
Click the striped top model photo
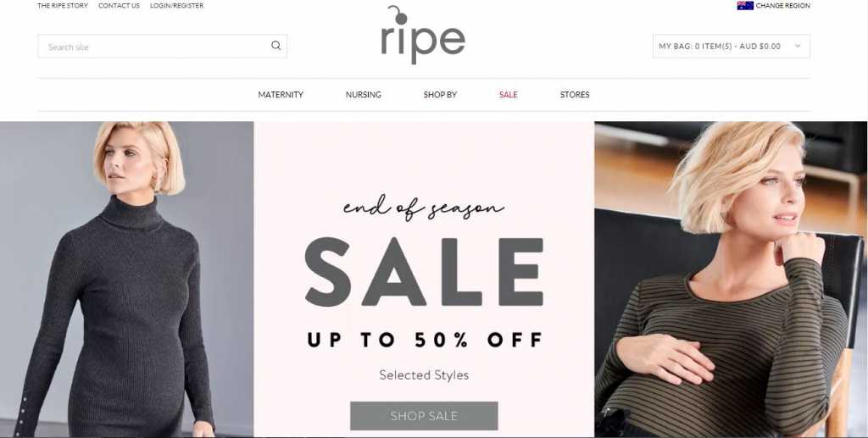pyautogui.click(x=731, y=280)
